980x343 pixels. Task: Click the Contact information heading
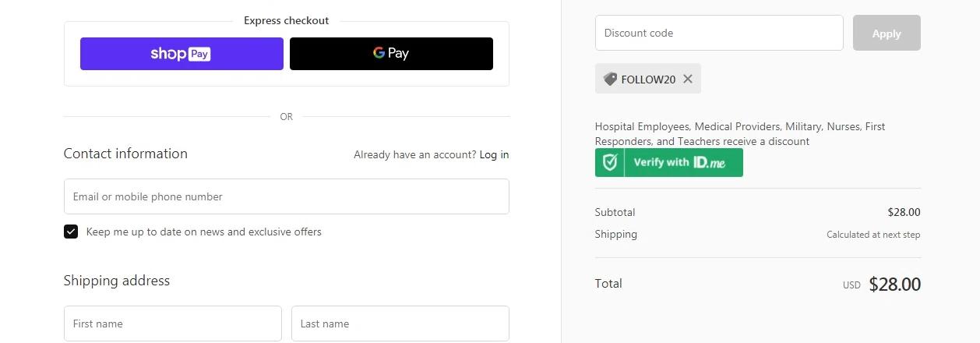pyautogui.click(x=125, y=154)
